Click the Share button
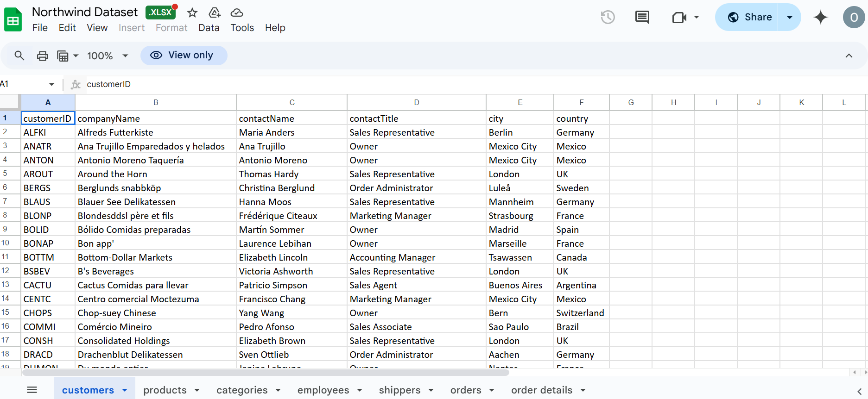 pos(747,17)
